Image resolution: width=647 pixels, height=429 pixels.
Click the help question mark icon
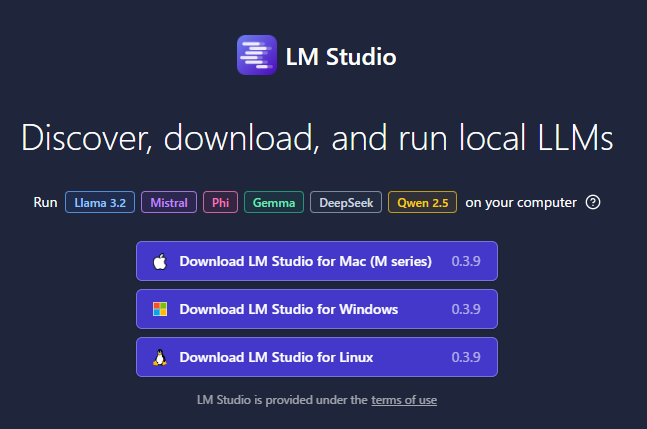(x=593, y=202)
